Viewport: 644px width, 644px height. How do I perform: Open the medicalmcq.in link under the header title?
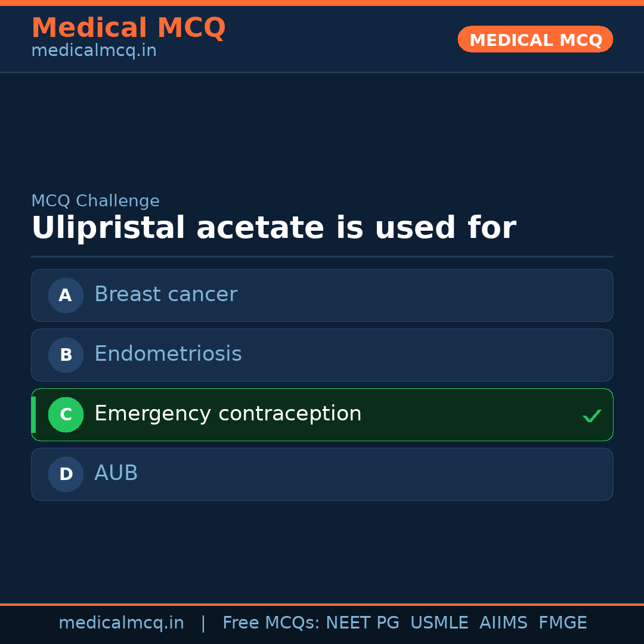[94, 51]
